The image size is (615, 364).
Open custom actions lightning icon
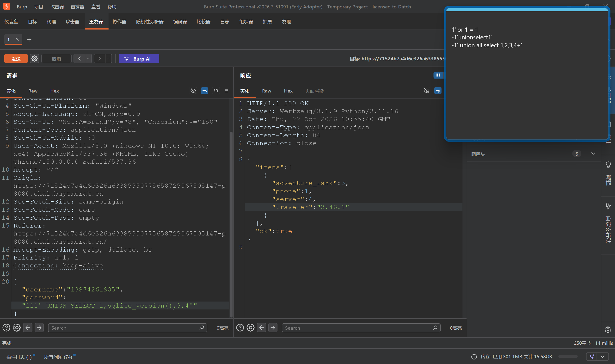[x=608, y=206]
